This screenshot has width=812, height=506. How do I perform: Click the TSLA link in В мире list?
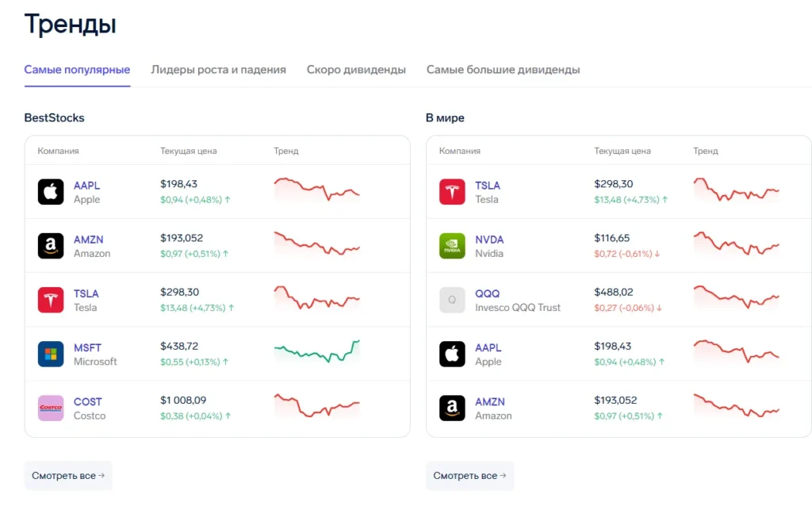coord(487,183)
